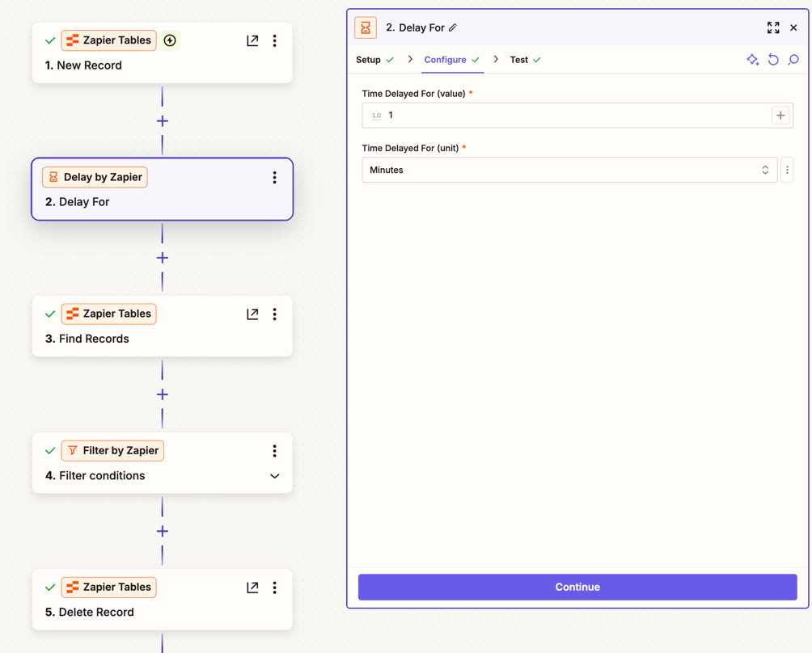Click the undo arrow icon in the panel
The image size is (812, 653).
click(773, 60)
